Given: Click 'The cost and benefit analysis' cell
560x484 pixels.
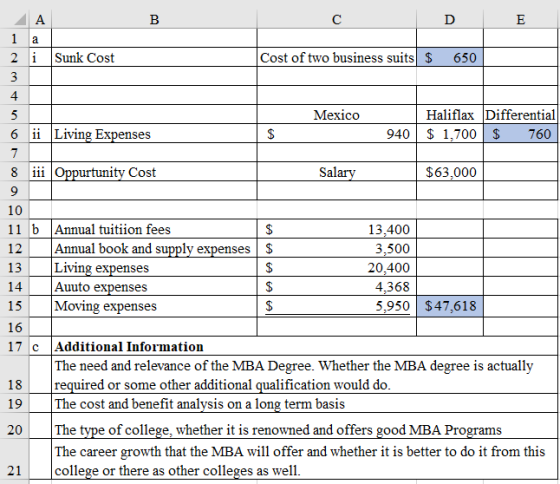Looking at the screenshot, I should coord(304,403).
